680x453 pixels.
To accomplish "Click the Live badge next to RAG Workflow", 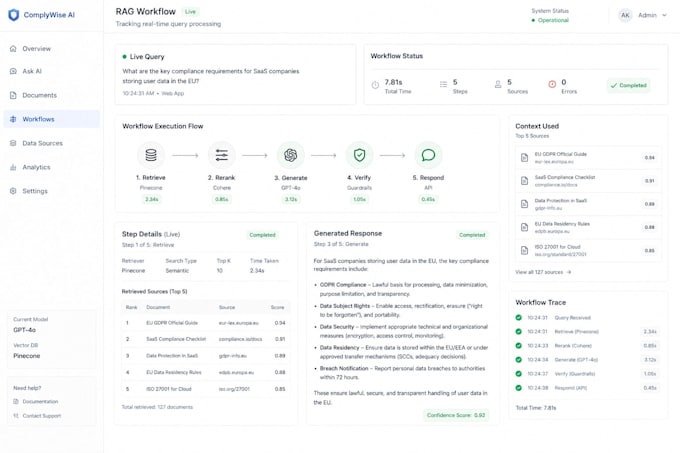I will [x=190, y=12].
